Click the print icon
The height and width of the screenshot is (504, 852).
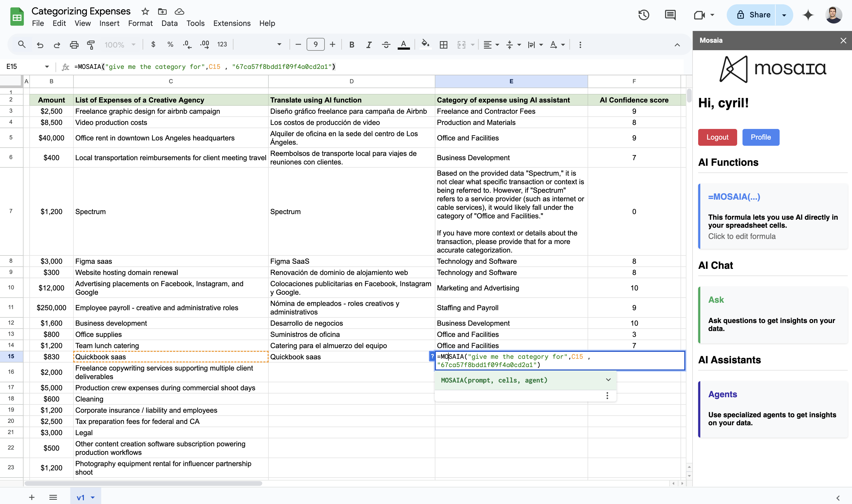tap(74, 45)
